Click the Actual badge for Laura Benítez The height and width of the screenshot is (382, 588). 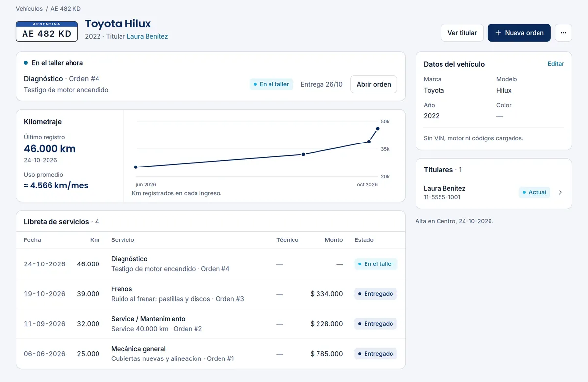535,192
